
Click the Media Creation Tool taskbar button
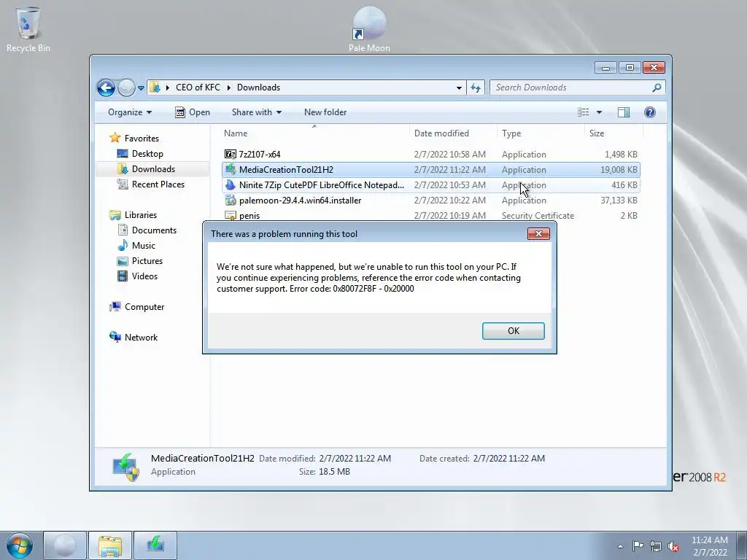point(155,545)
